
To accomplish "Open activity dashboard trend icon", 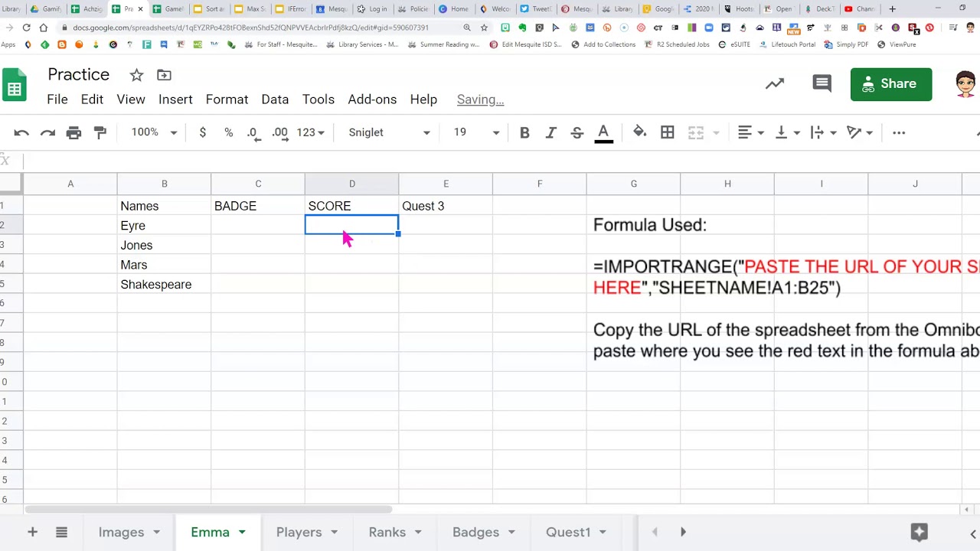I will 775,84.
